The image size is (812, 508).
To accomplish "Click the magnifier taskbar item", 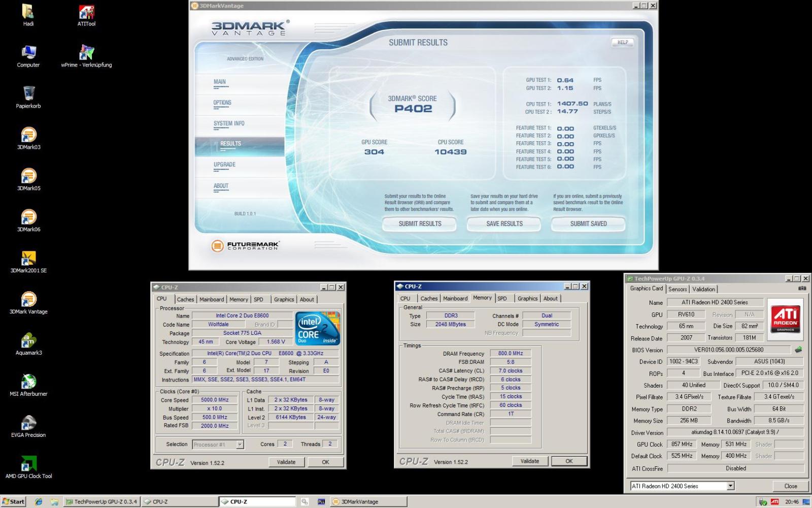I will (x=304, y=501).
